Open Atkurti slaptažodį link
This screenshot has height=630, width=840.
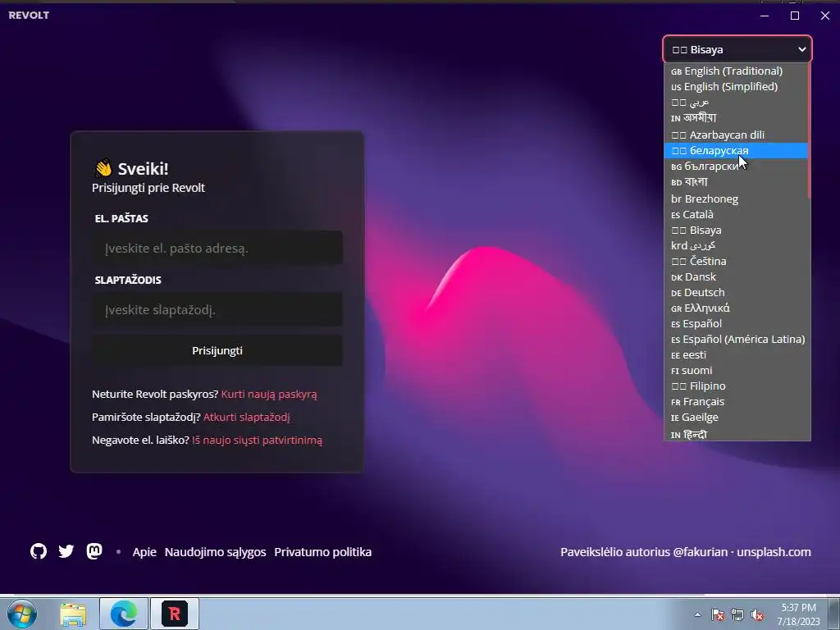[x=246, y=417]
